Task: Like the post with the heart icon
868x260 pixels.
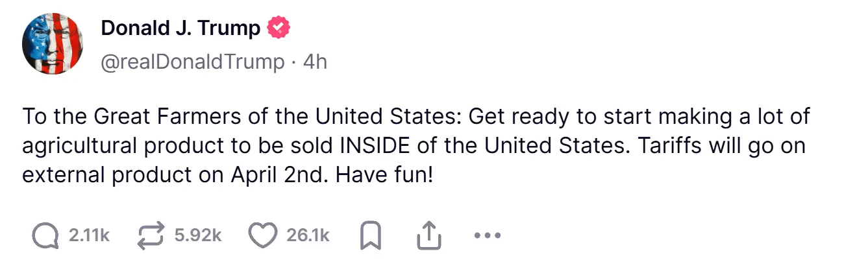Action: 263,236
